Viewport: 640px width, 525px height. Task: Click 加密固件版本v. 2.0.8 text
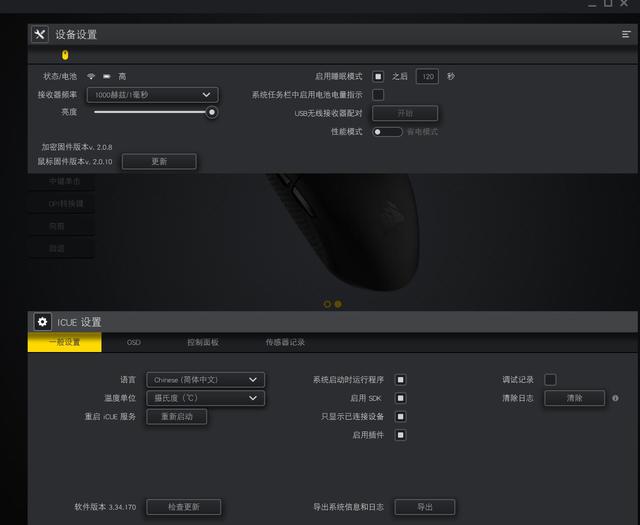coord(77,147)
